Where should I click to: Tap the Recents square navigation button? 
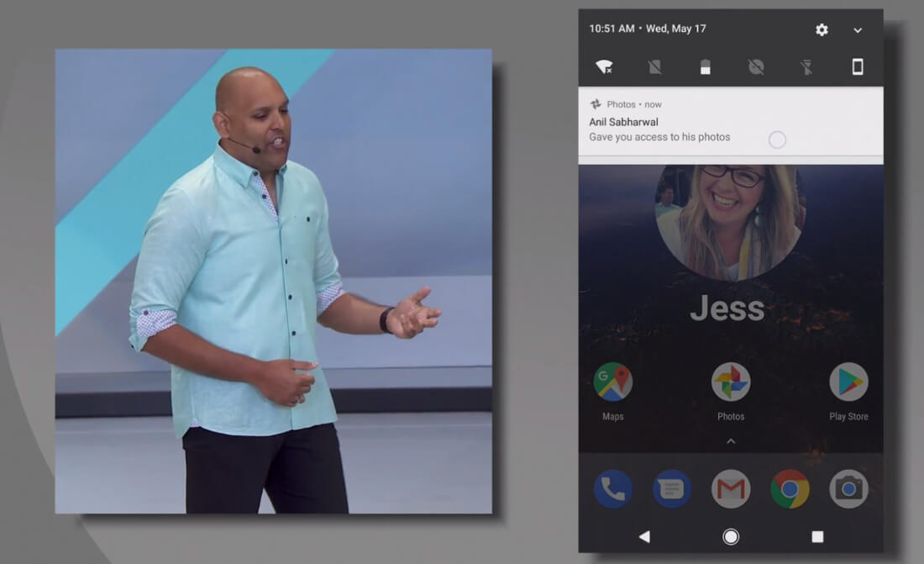pos(817,537)
